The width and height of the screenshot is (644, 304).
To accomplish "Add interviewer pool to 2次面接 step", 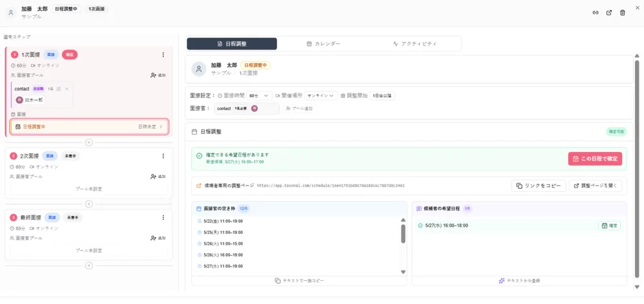I will (158, 176).
